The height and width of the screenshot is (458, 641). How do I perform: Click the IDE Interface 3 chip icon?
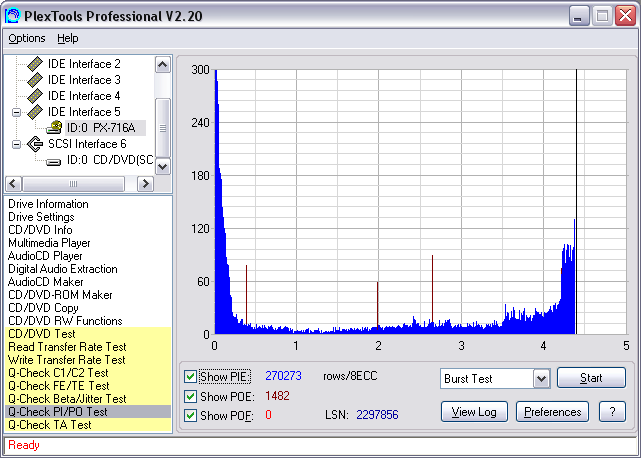pyautogui.click(x=35, y=80)
